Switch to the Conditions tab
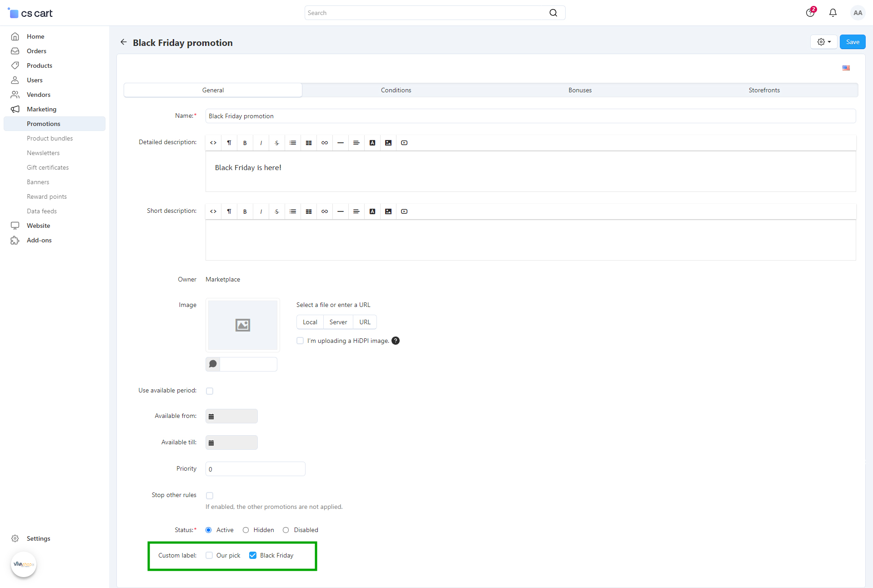 click(x=396, y=90)
